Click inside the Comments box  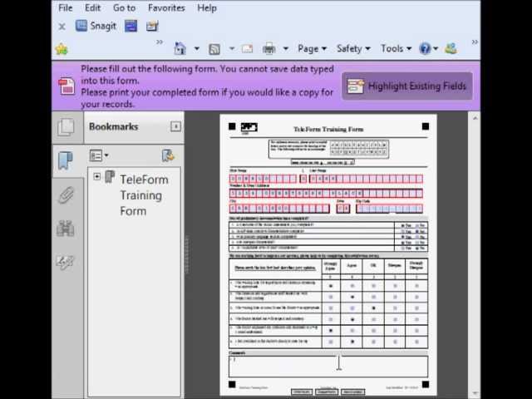coord(328,367)
